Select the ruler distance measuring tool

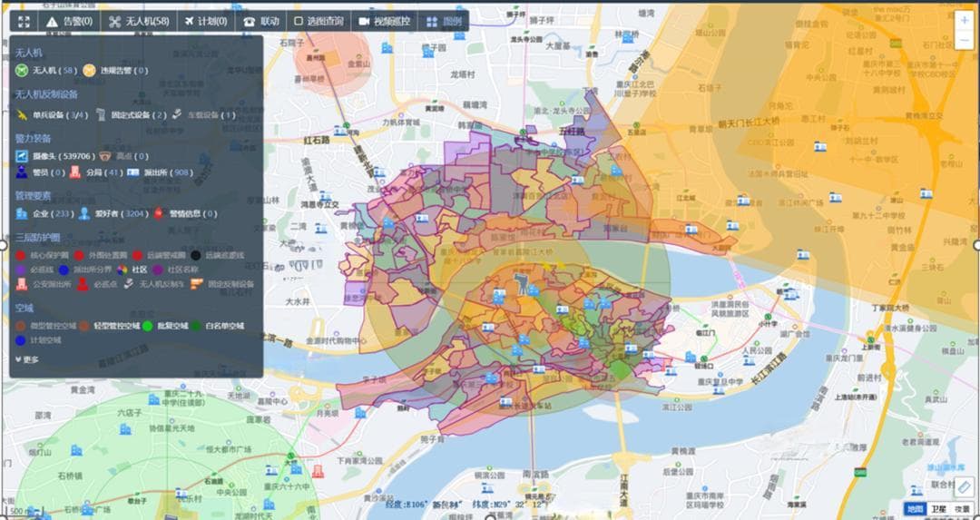[x=964, y=486]
